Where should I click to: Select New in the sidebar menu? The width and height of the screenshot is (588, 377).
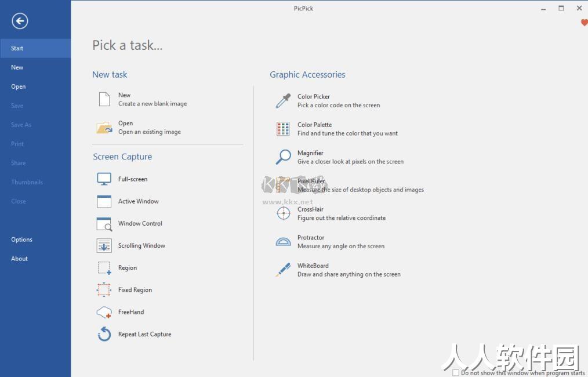click(x=35, y=67)
